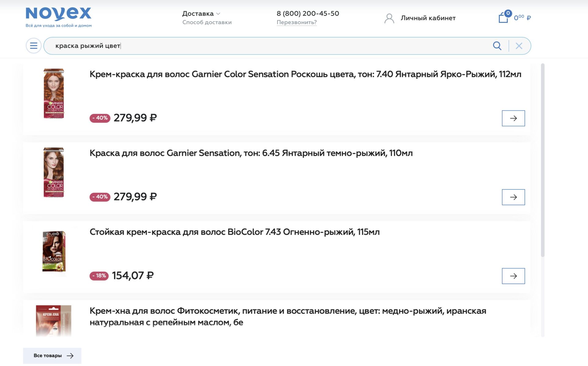Click -40% badge on Garnier 7.40
Viewport: 588px width, 366px height.
coord(100,118)
